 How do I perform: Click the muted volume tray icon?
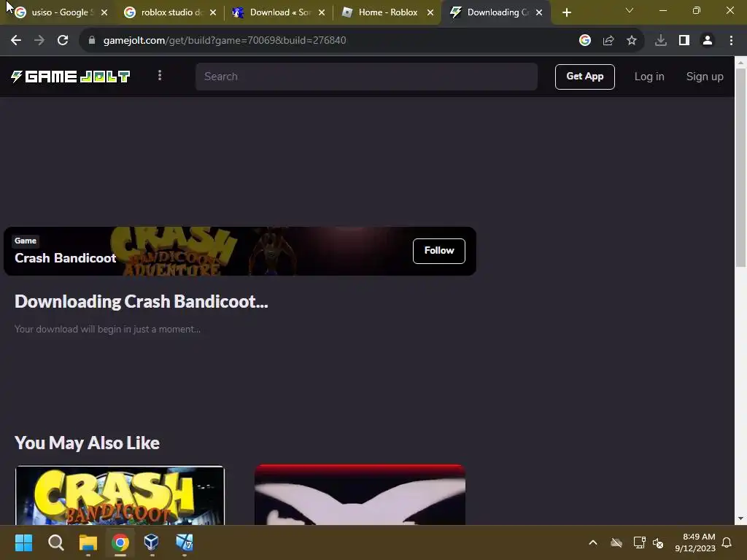tap(658, 542)
